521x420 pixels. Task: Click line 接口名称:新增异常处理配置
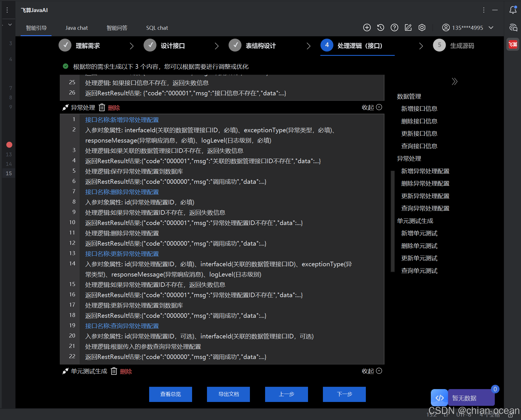(x=122, y=120)
